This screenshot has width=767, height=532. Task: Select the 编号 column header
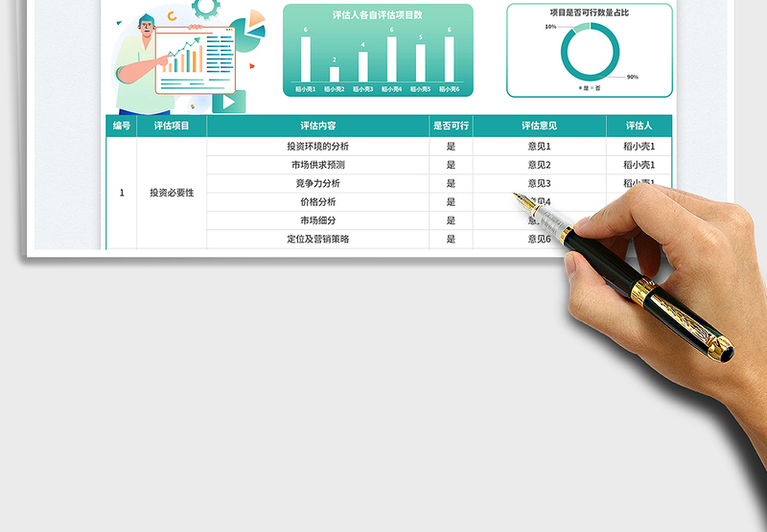[x=122, y=126]
